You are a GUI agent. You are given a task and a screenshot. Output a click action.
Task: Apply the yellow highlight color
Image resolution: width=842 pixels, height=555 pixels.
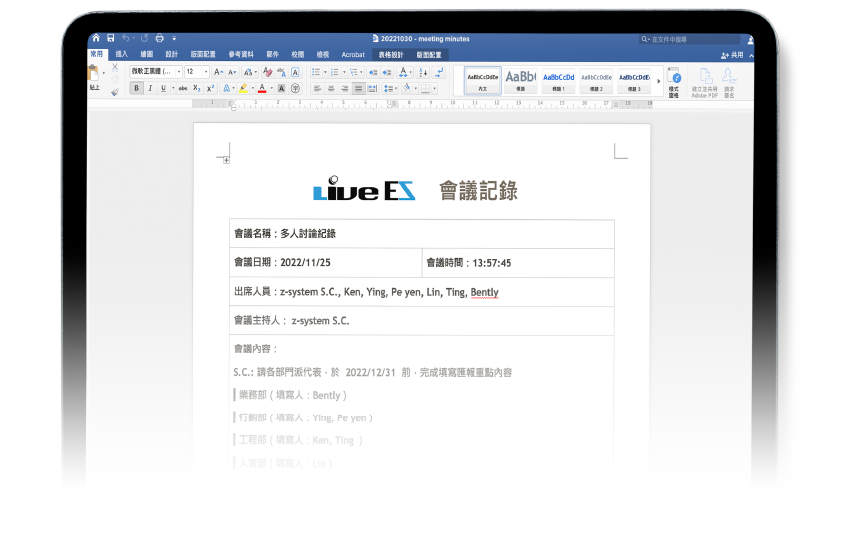243,88
